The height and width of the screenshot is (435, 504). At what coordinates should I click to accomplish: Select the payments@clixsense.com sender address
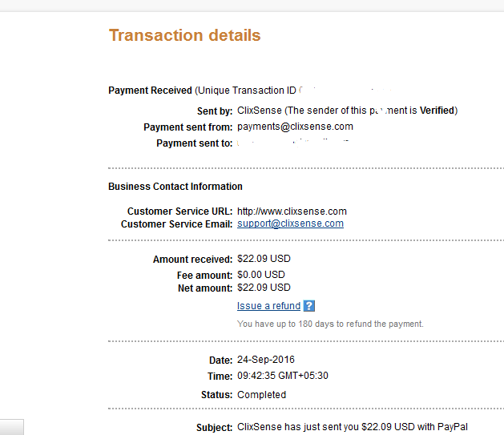pos(295,127)
